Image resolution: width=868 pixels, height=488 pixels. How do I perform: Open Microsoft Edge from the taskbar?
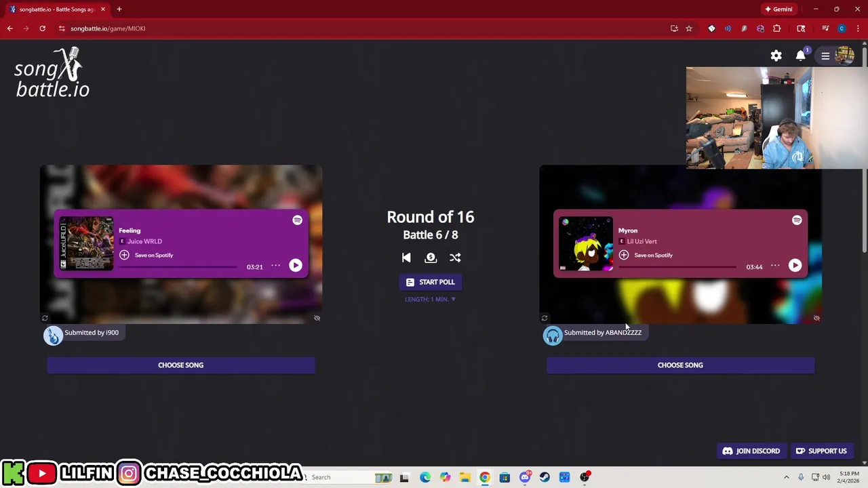[425, 477]
